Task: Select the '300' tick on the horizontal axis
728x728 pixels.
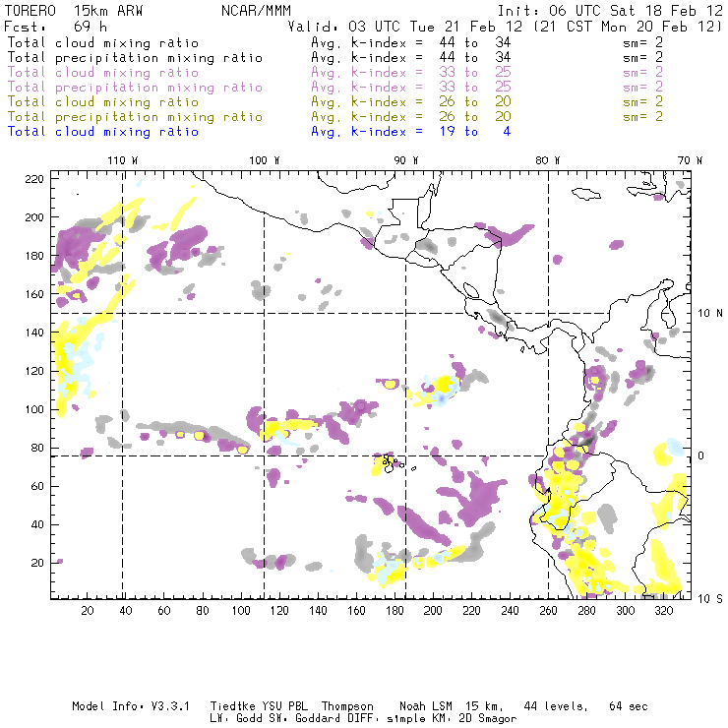Action: [626, 611]
